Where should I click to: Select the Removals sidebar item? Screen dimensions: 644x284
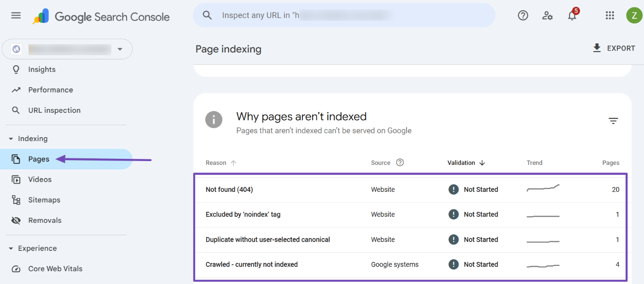[x=44, y=220]
